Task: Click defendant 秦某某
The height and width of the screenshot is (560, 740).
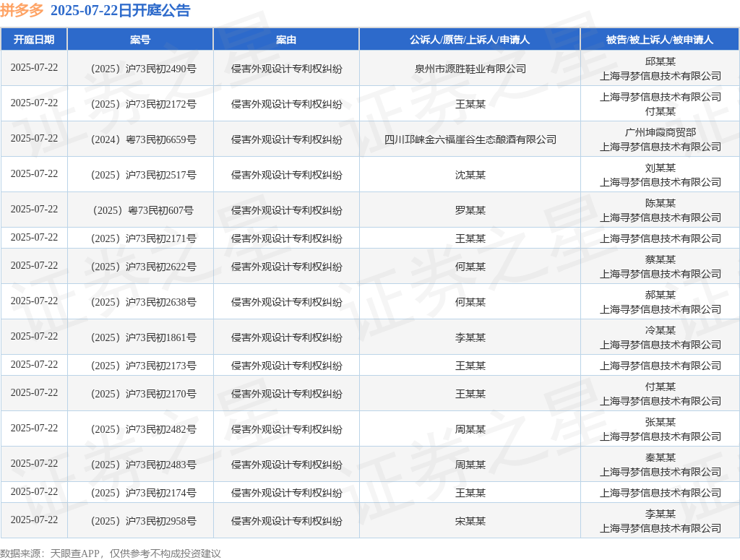Action: 661,457
